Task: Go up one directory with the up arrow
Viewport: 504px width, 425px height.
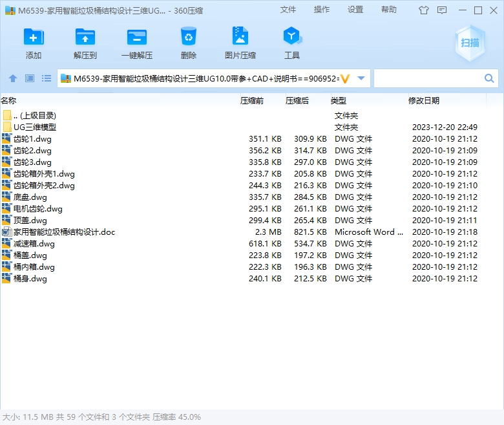Action: [13, 78]
